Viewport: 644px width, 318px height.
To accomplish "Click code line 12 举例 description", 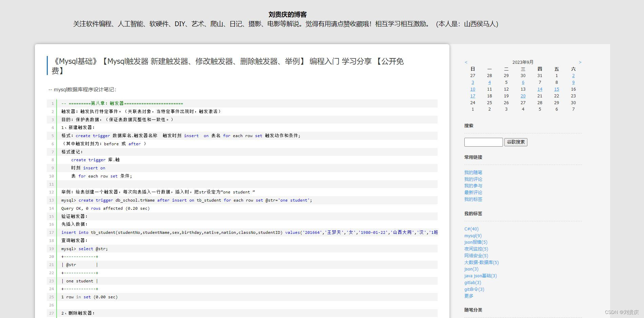I will (x=158, y=192).
